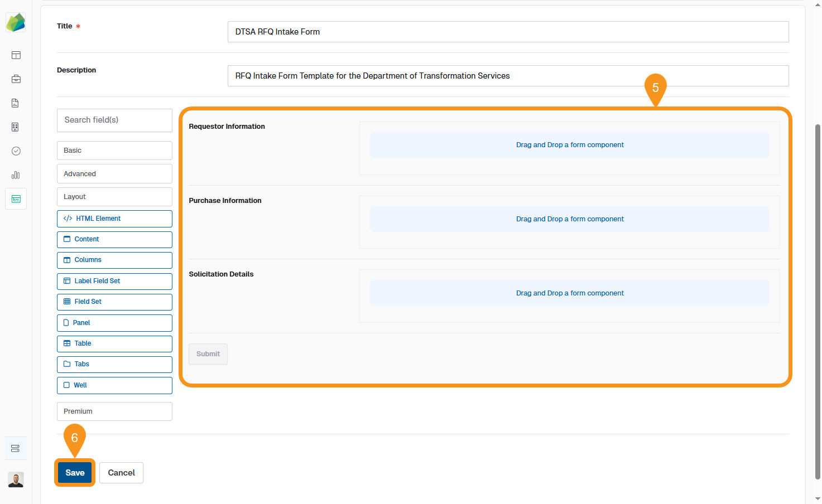This screenshot has height=504, width=822.
Task: Select the highlighted forms icon in sidebar
Action: pos(16,199)
